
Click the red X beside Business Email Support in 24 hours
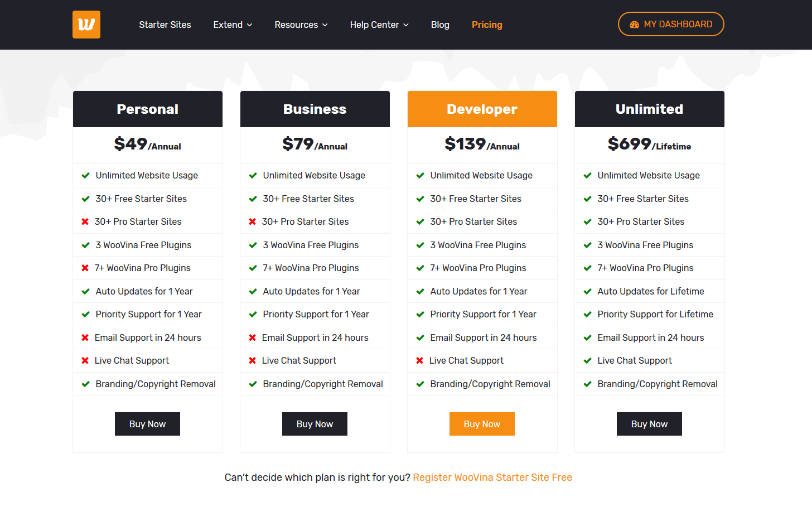click(x=253, y=337)
